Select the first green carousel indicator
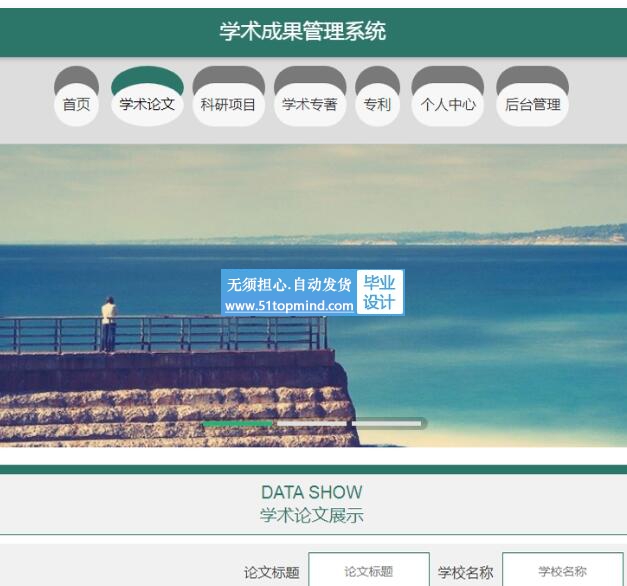The height and width of the screenshot is (586, 627). 238,424
